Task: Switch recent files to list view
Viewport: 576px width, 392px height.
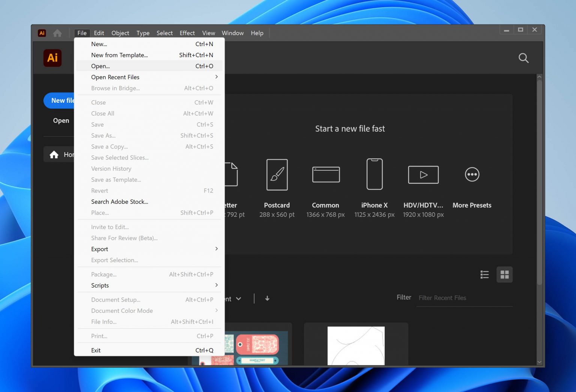Action: tap(484, 274)
